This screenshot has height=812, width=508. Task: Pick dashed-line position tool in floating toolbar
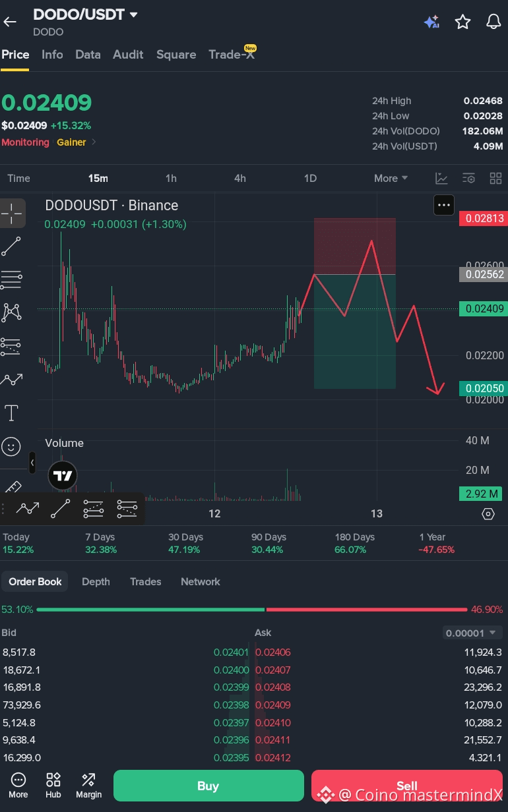pyautogui.click(x=94, y=508)
